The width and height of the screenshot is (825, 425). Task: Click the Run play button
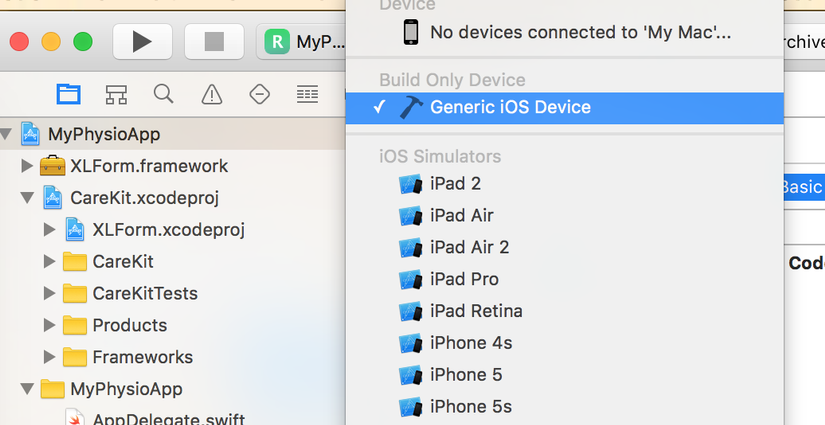(142, 42)
